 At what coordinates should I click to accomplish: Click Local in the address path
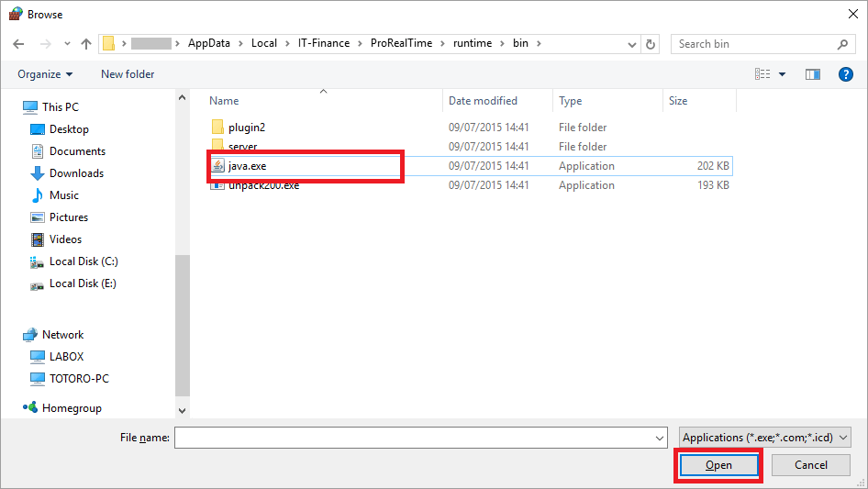coord(264,43)
